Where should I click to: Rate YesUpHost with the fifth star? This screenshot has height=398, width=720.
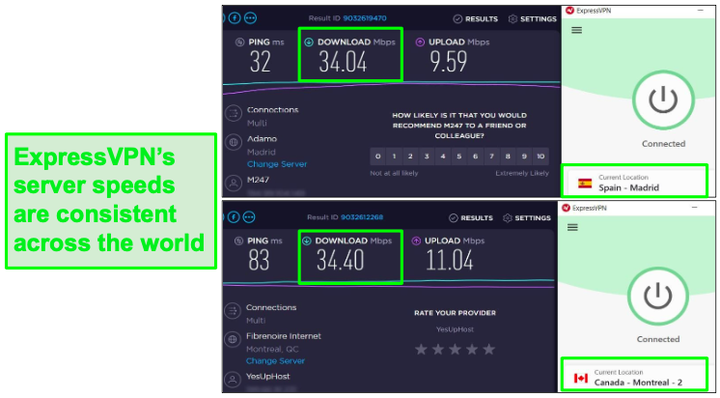[x=489, y=349]
